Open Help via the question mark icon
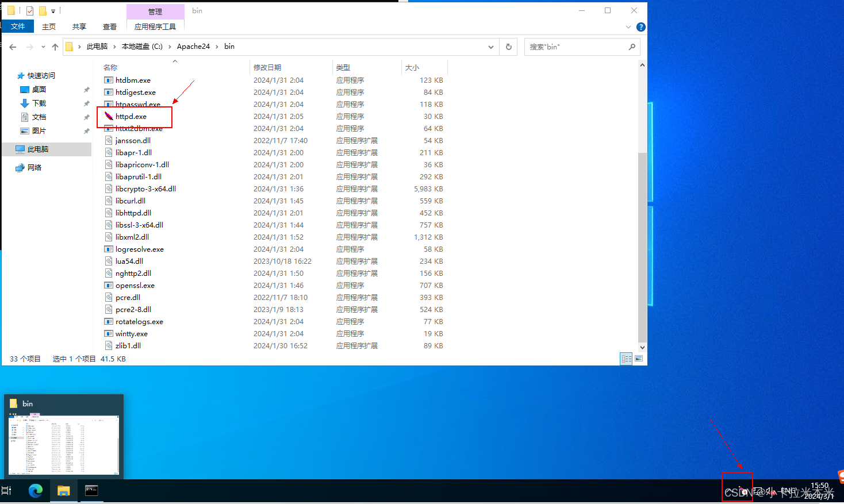The height and width of the screenshot is (504, 844). point(640,26)
